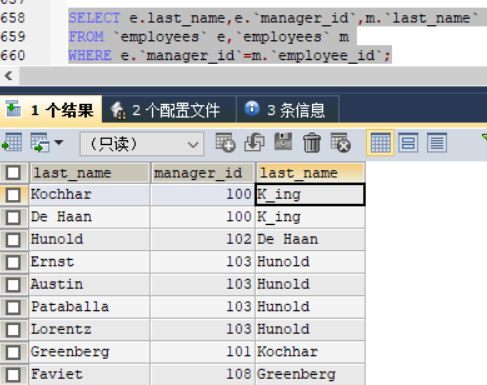
Task: Click the first last_name column header
Action: (x=90, y=173)
